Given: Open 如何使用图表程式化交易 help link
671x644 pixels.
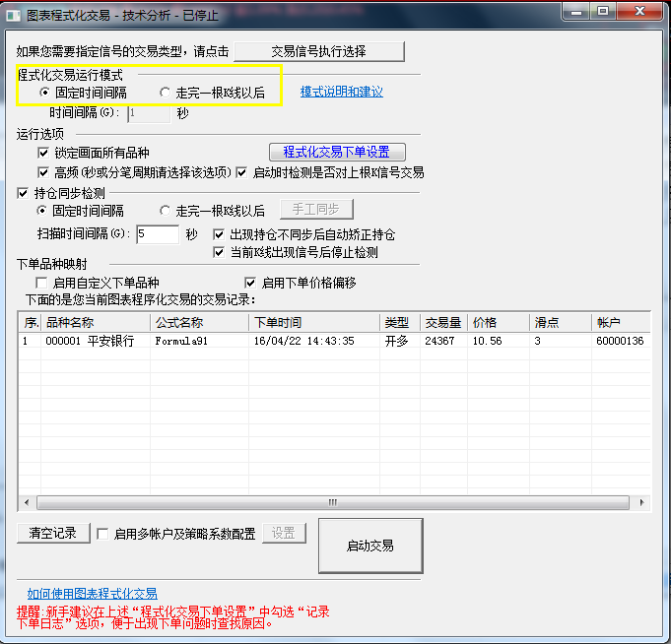Looking at the screenshot, I should pyautogui.click(x=92, y=593).
